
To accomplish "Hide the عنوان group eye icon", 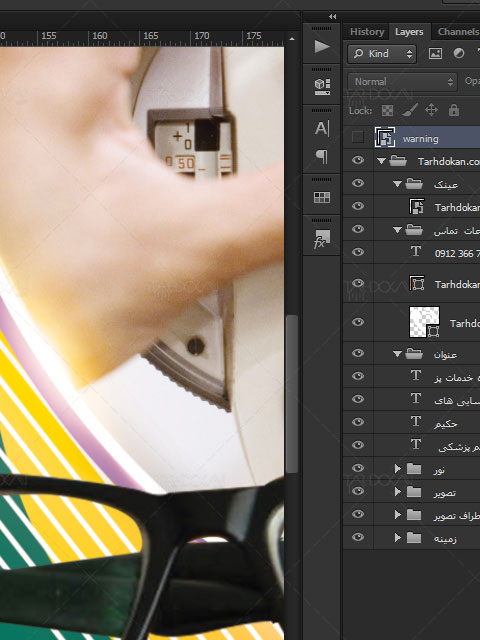I will 358,353.
